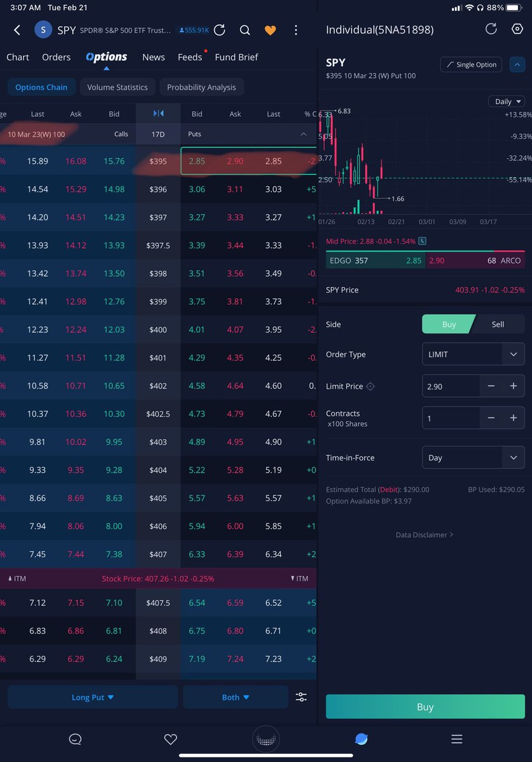This screenshot has width=532, height=762.
Task: Open the Both calls/puts dropdown
Action: click(236, 697)
